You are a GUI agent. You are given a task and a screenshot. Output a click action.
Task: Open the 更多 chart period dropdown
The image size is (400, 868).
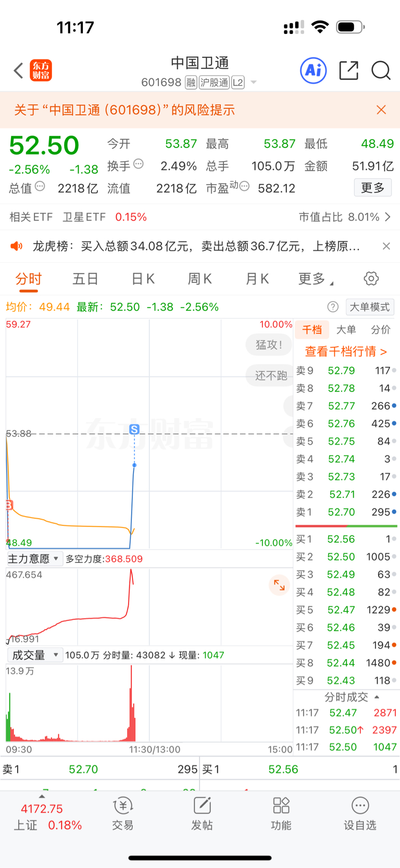tap(316, 279)
